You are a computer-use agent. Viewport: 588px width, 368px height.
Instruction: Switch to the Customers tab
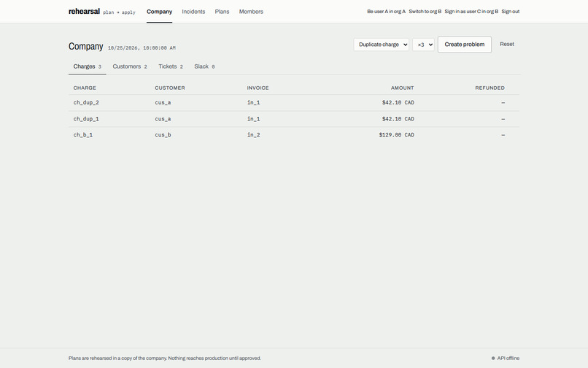[x=130, y=66]
